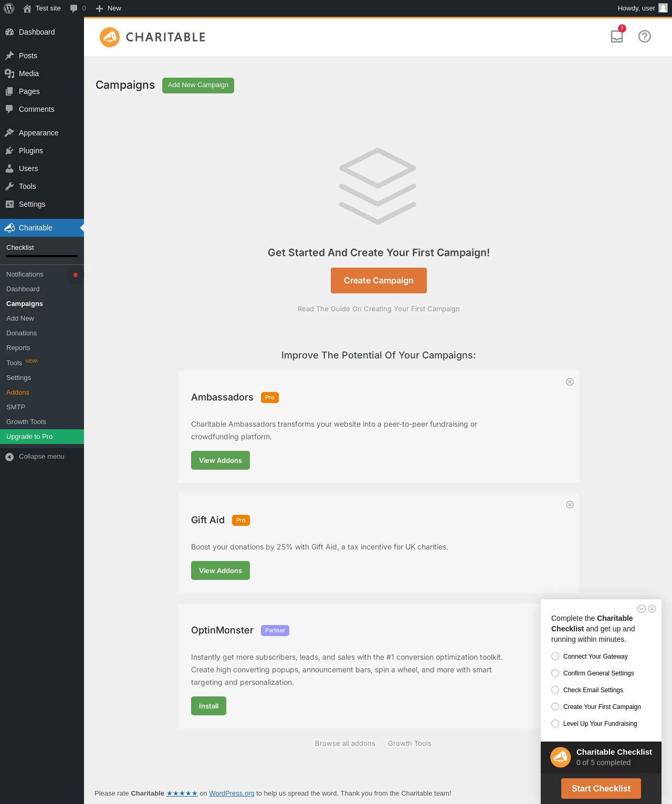Click the plus New icon in admin bar

point(99,8)
